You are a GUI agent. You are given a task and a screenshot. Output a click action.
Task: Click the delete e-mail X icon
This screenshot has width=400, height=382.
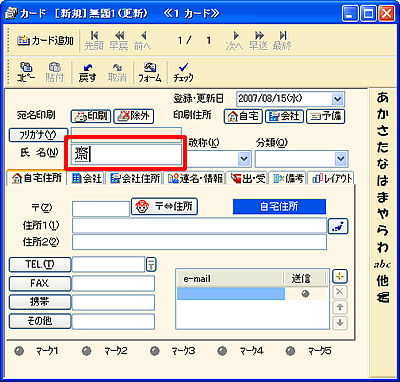340,292
